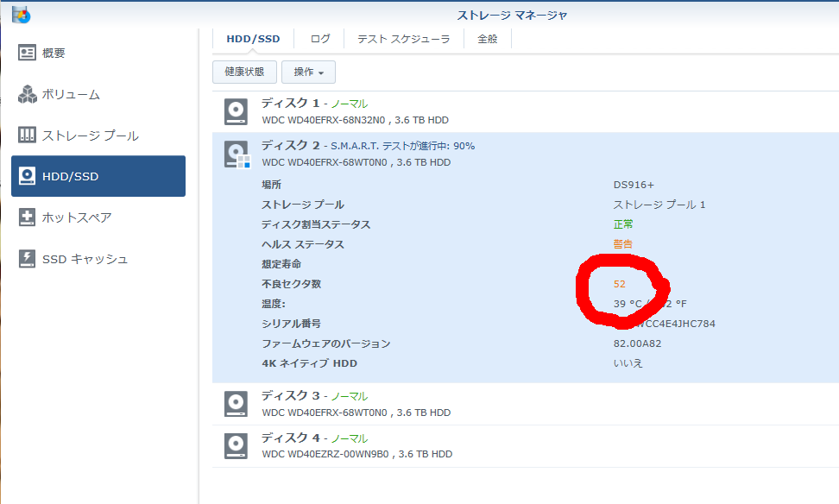Click the ディスク 2 drive icon
The height and width of the screenshot is (504, 839).
coord(237,154)
